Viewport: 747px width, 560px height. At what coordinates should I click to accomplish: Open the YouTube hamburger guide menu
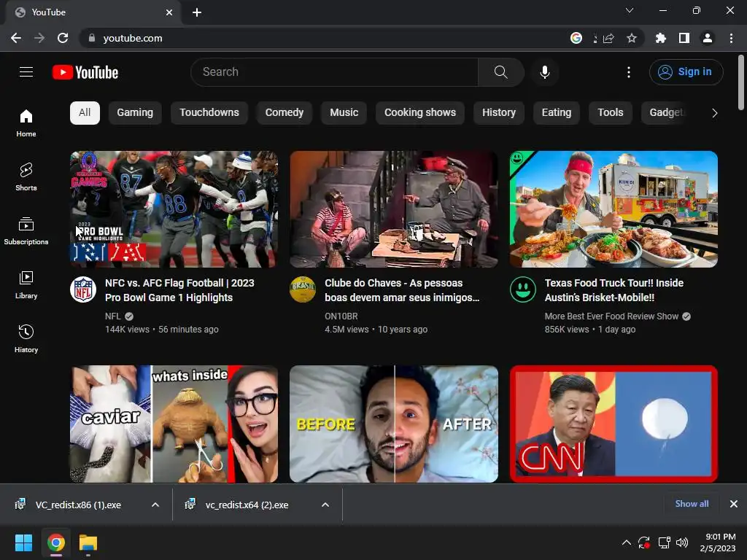click(x=26, y=72)
